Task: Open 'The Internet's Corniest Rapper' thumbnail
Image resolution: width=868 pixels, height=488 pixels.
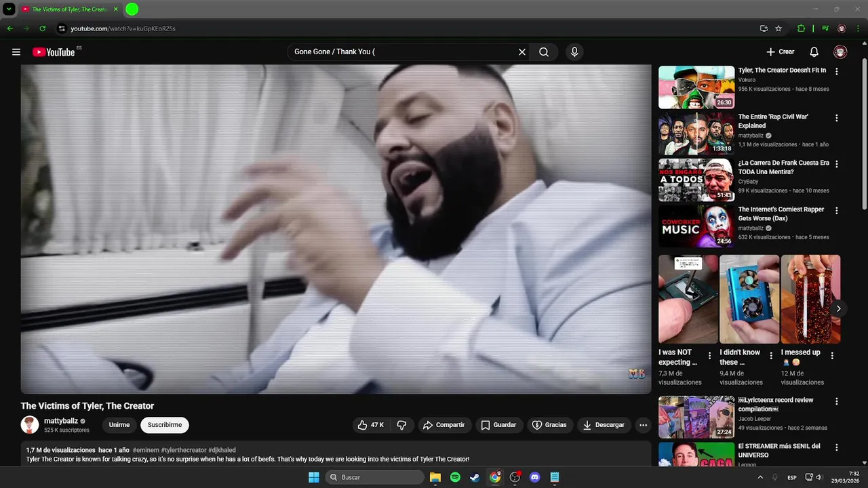Action: click(x=696, y=226)
